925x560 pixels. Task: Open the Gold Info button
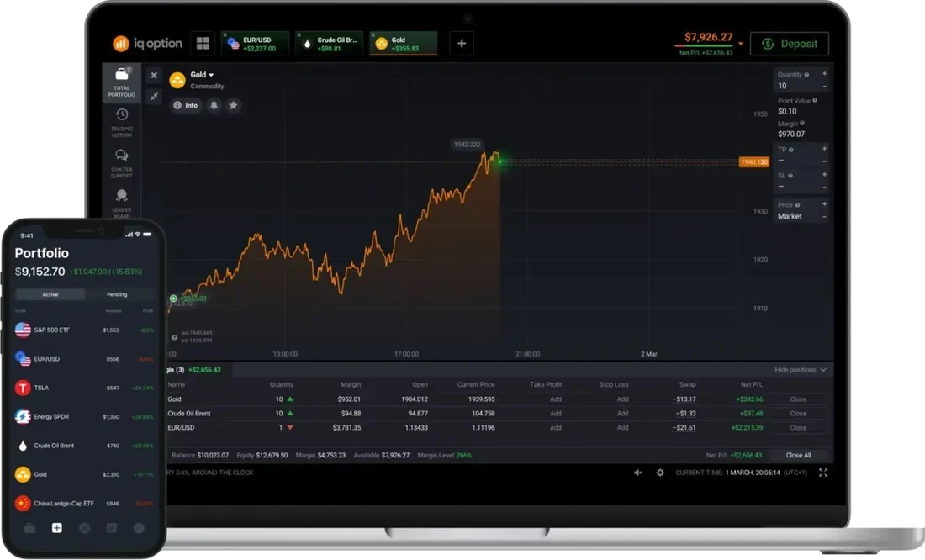pos(185,105)
